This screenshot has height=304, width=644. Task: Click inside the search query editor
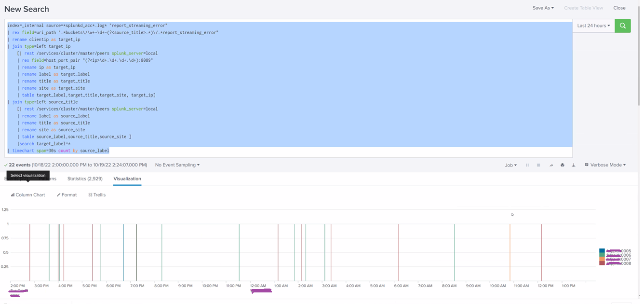289,87
